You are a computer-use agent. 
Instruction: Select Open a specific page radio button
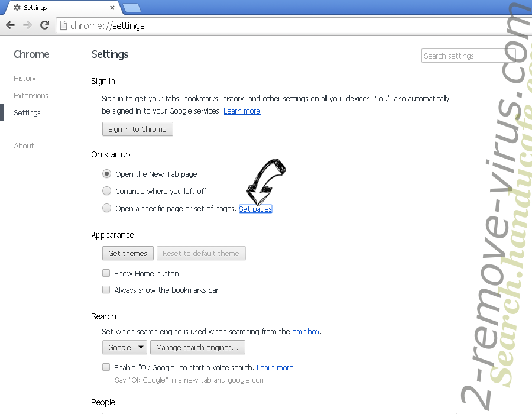[x=106, y=208]
